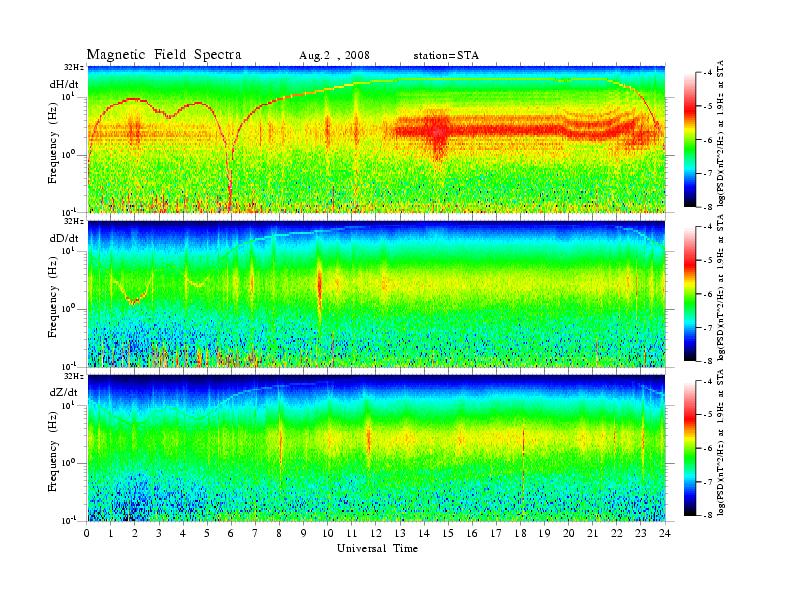Click hour '0' on the Universal Time axis
Viewport: 792px width, 612px height.
click(x=87, y=533)
